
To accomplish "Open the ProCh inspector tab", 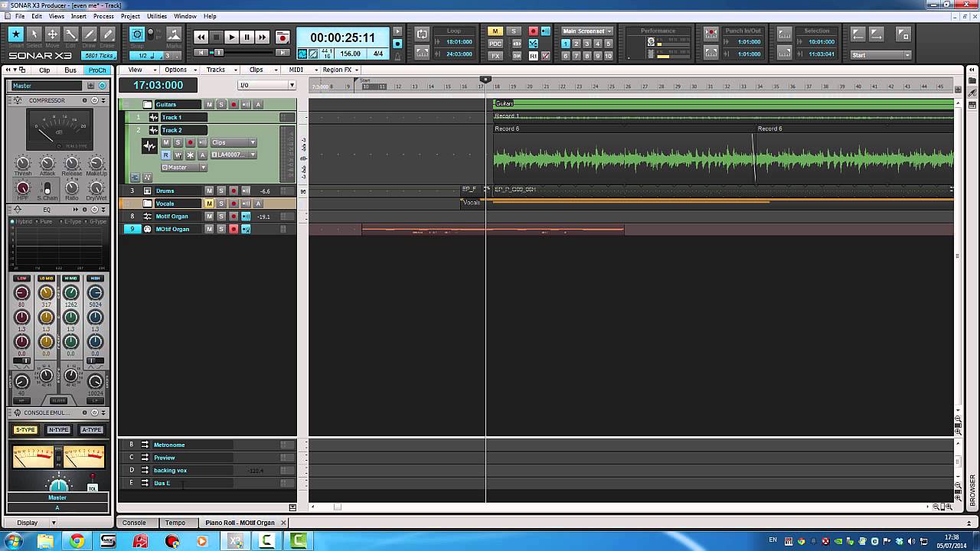I will tap(97, 70).
